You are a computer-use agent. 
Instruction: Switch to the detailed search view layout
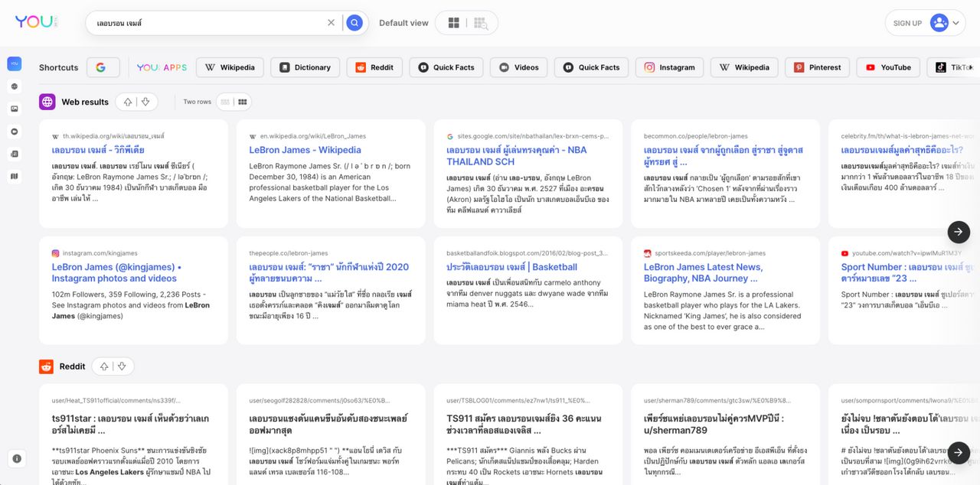point(480,23)
